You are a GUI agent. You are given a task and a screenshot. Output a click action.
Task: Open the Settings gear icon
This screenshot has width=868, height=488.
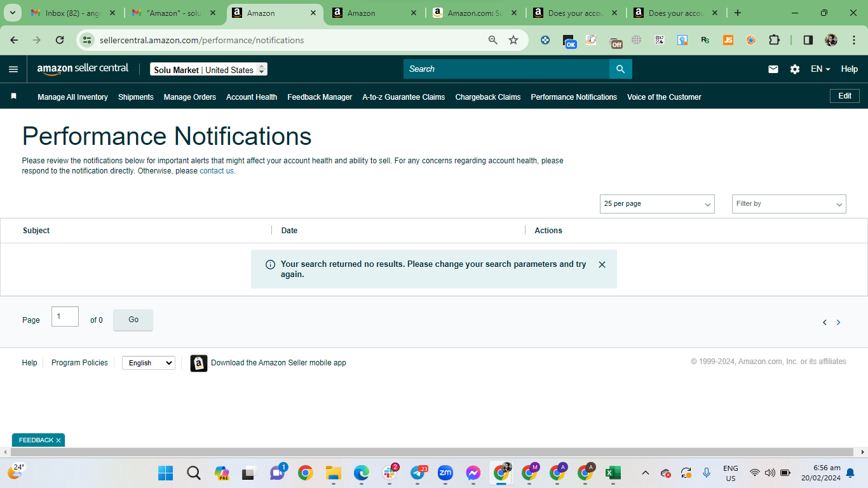tap(795, 69)
